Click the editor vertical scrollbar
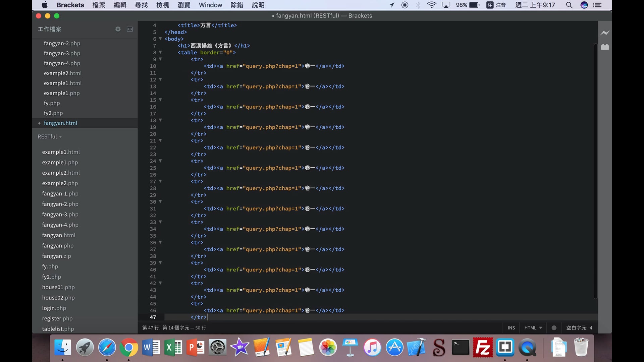 595,171
